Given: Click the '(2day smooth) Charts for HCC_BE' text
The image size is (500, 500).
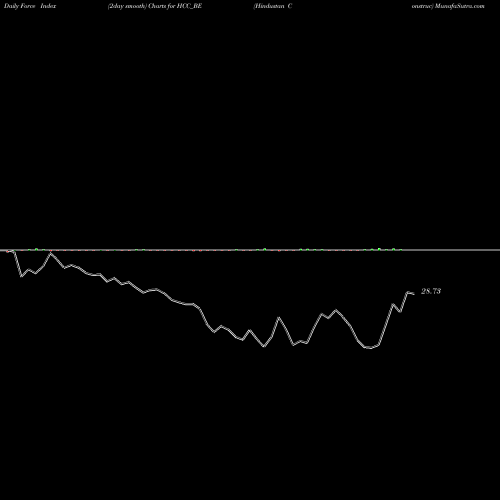Looking at the screenshot, I should (155, 6).
